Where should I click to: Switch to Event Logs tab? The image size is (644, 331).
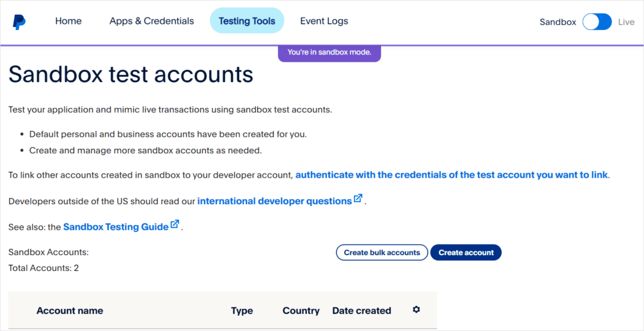tap(324, 21)
